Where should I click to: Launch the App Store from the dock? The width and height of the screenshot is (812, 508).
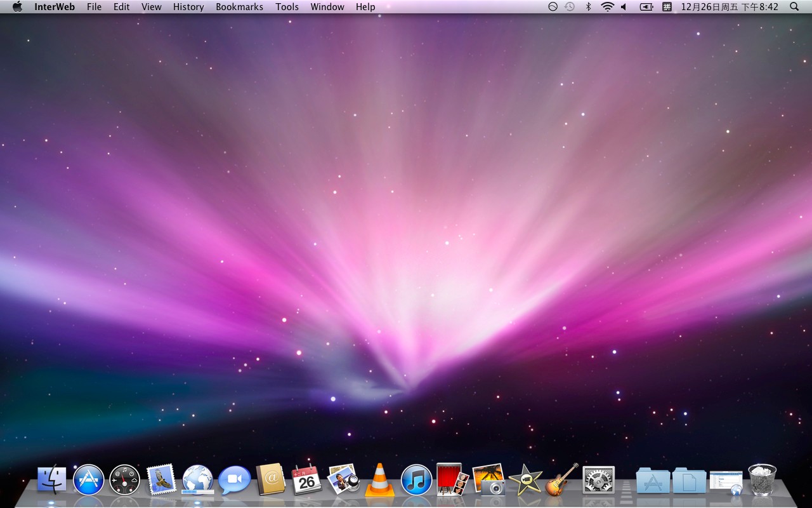(88, 480)
